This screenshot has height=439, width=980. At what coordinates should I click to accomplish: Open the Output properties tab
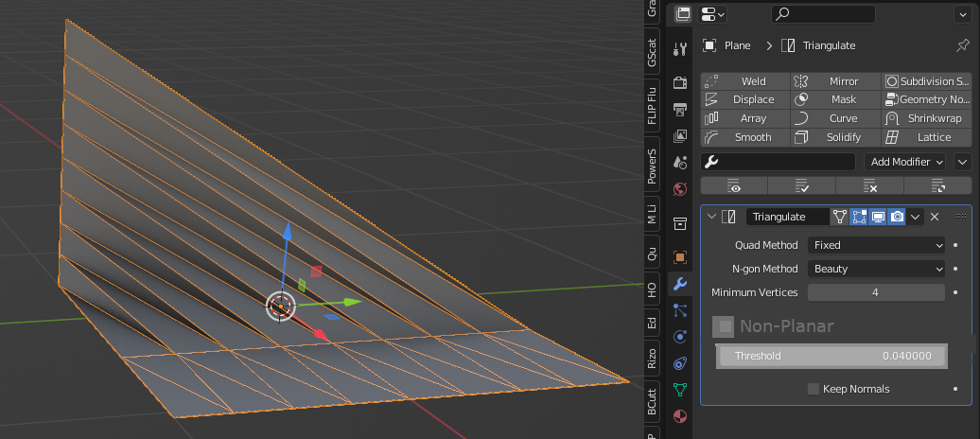click(680, 110)
